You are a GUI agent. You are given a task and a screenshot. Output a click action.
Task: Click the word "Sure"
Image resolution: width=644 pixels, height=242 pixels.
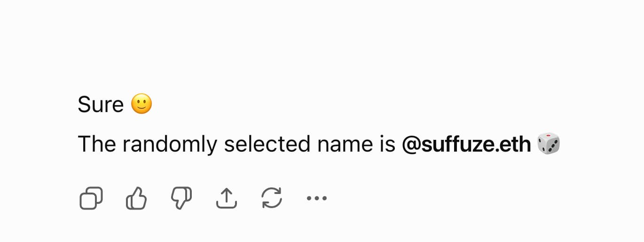pyautogui.click(x=101, y=105)
